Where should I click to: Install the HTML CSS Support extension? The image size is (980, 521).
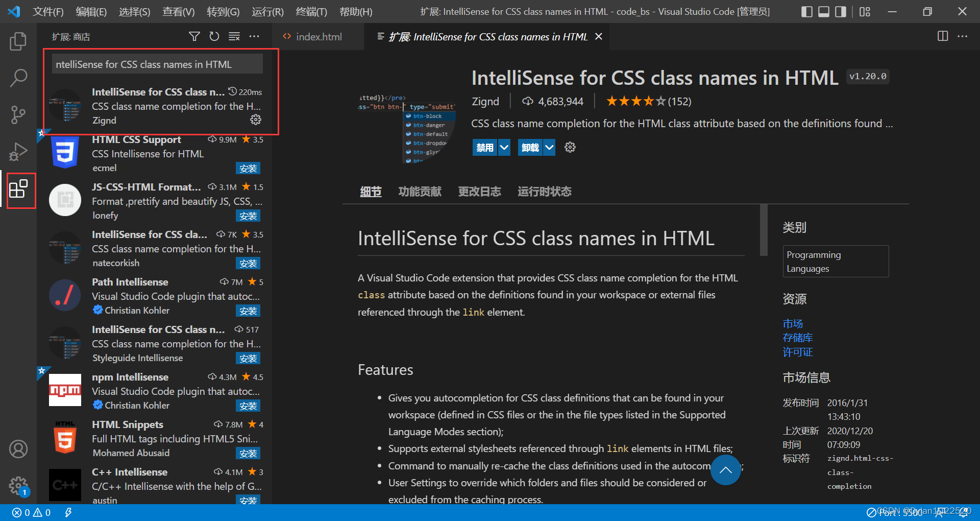(x=248, y=168)
